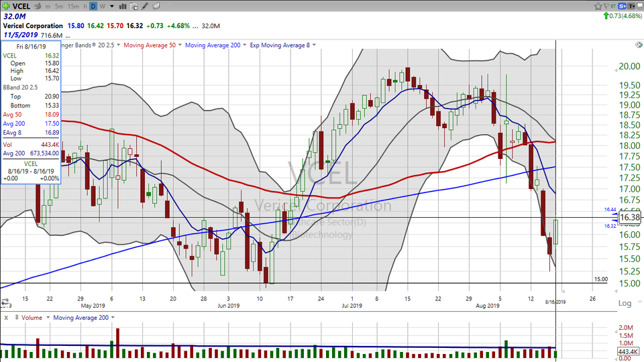Open the chart type bars icon
644x362 pixels.
pos(121,6)
